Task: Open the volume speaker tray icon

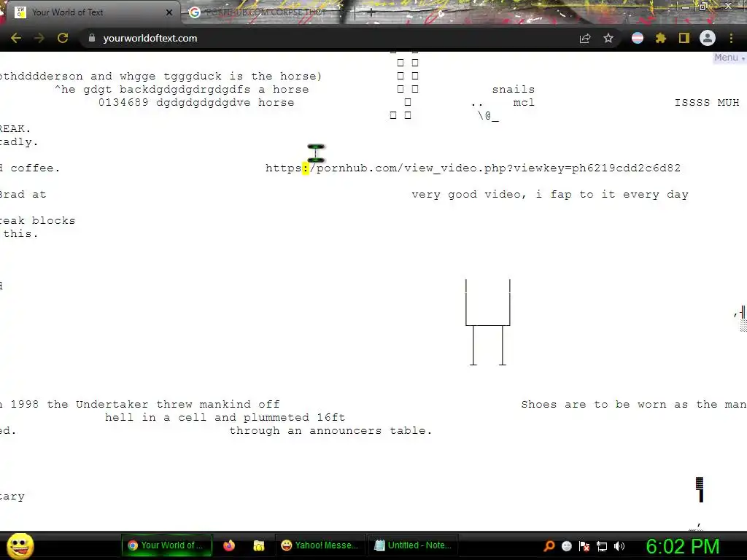Action: click(x=619, y=546)
